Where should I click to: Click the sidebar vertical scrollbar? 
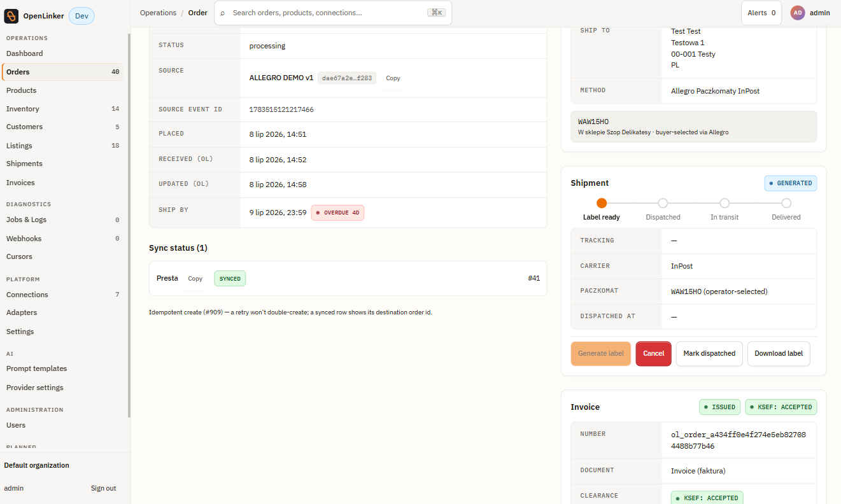point(129,226)
